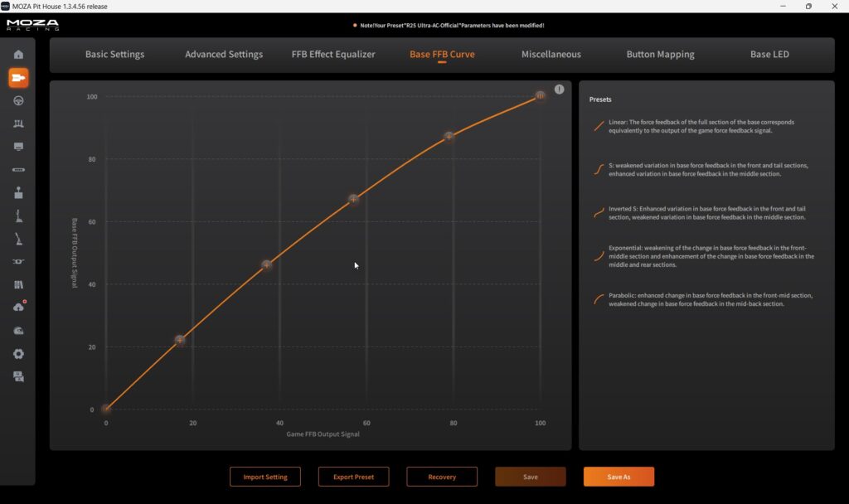The width and height of the screenshot is (849, 504).
Task: Select the curve control point at 100
Action: [540, 96]
